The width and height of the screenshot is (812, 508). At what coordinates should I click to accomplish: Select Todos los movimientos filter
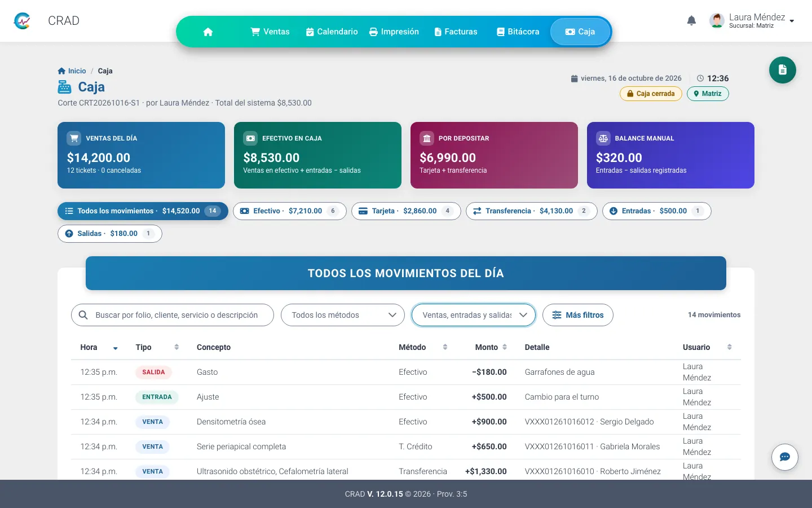(143, 211)
